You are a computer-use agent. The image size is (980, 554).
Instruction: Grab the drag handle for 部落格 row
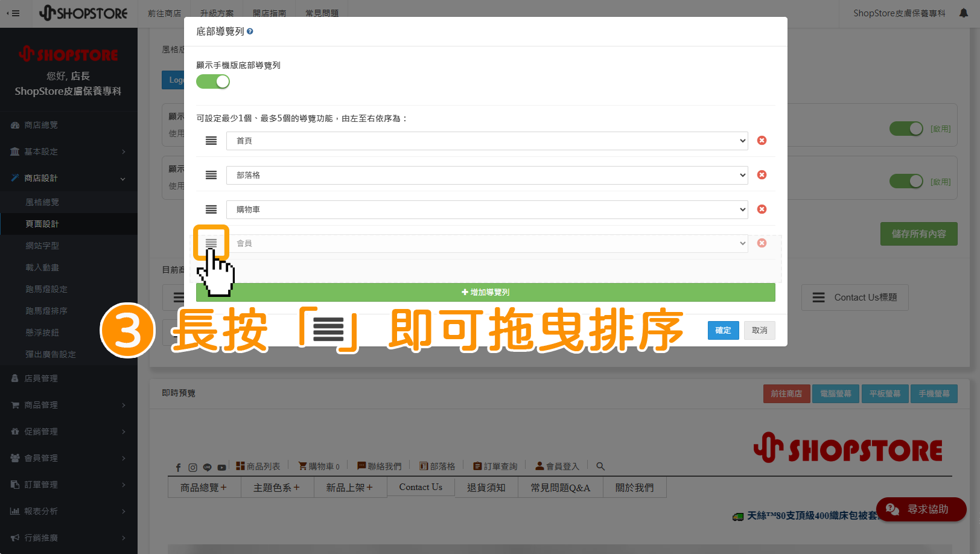click(x=211, y=175)
